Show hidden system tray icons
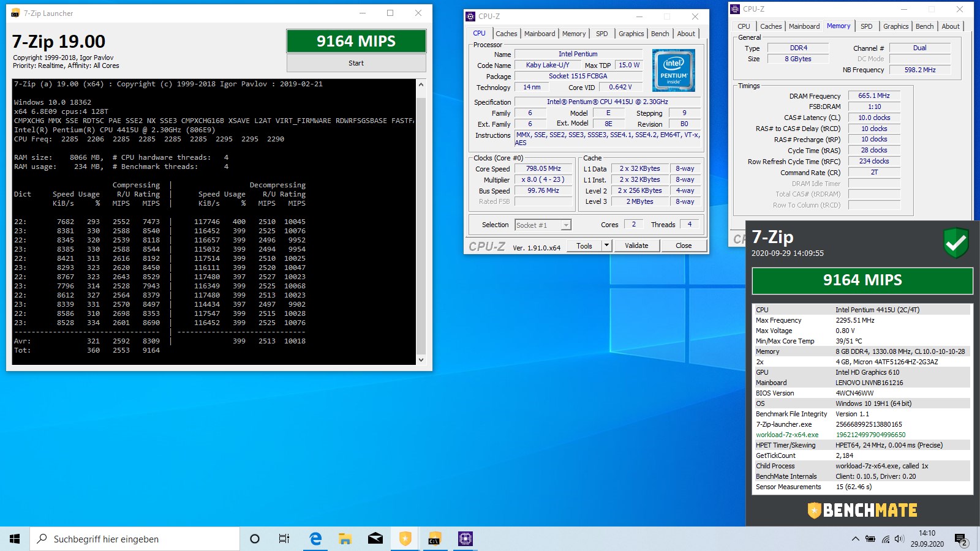Viewport: 980px width, 551px height. coord(855,539)
